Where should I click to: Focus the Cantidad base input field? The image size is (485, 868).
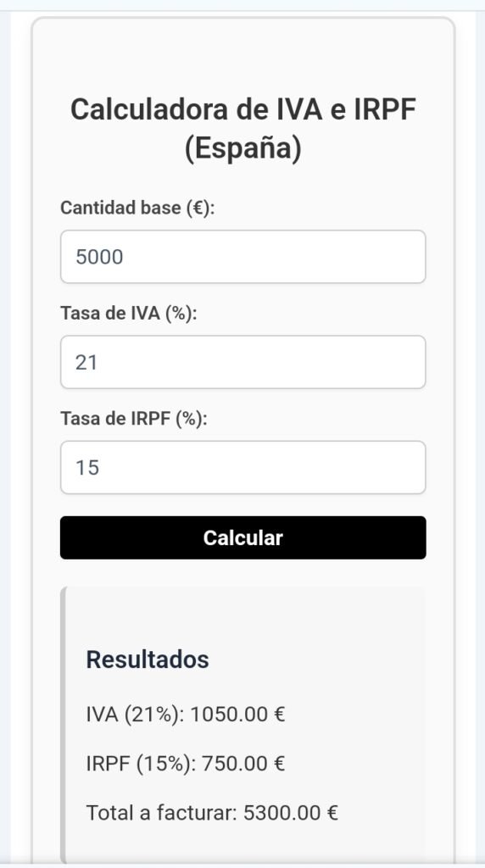tap(243, 257)
